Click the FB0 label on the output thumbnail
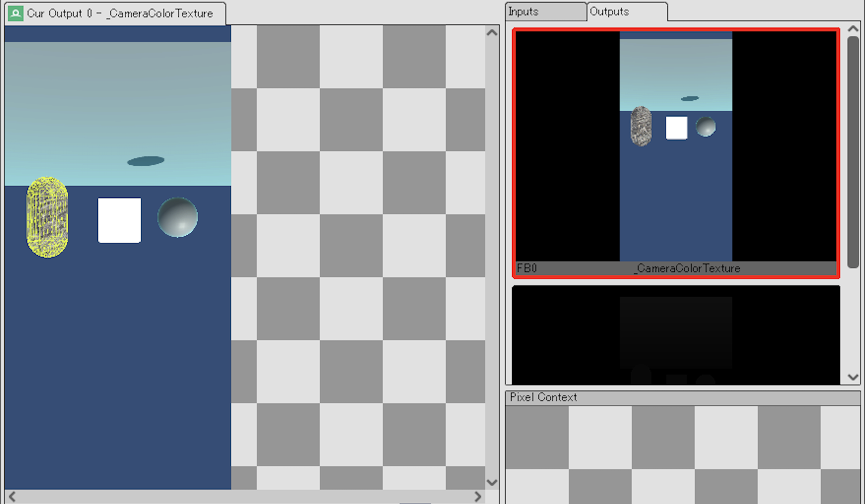Screen dimensions: 865x504 click(526, 268)
